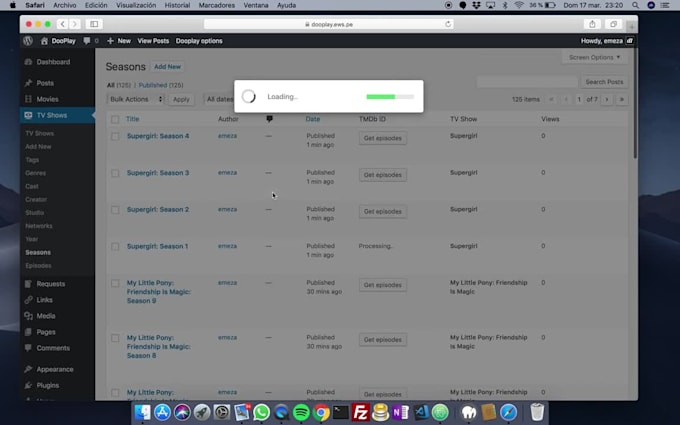This screenshot has width=680, height=425.
Task: Sort by the comments bubble column header
Action: 269,119
